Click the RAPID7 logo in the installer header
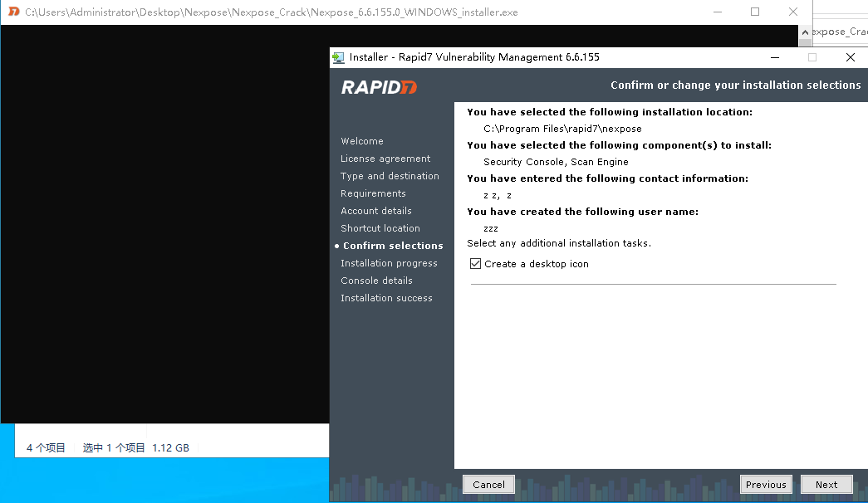 [380, 87]
